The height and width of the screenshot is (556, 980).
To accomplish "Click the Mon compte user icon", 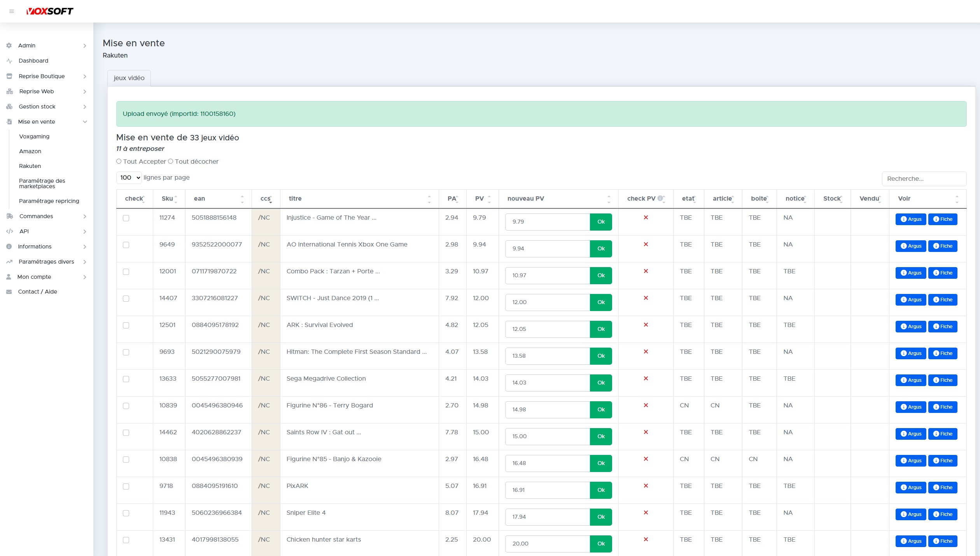I will tap(9, 277).
